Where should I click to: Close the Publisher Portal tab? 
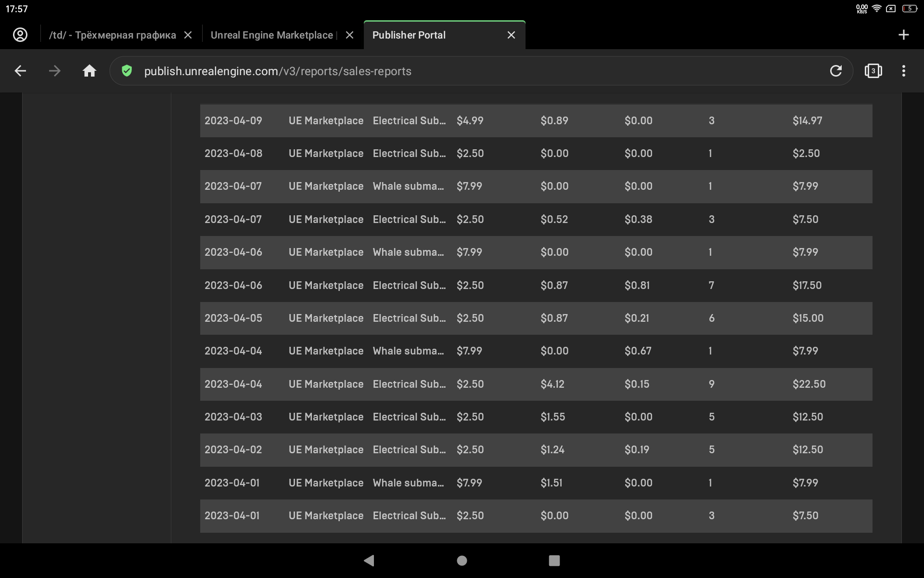[x=511, y=35]
